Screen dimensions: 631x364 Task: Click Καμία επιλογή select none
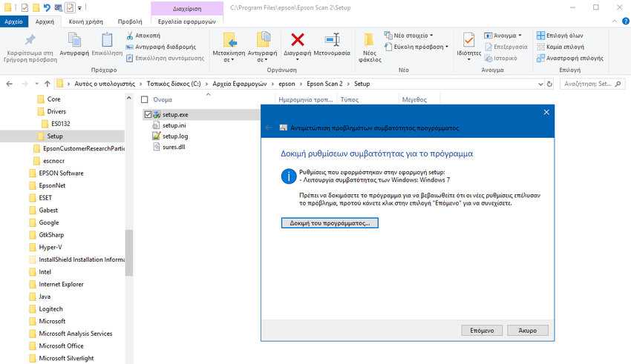pos(560,47)
